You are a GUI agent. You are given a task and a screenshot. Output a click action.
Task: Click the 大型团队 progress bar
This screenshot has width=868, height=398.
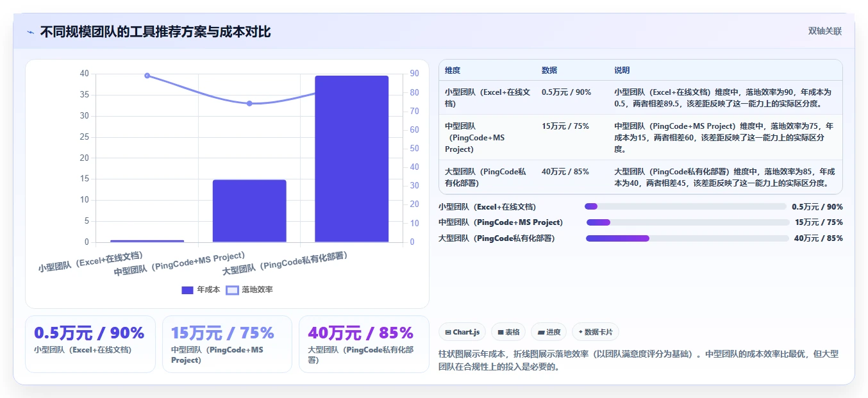[x=687, y=238]
